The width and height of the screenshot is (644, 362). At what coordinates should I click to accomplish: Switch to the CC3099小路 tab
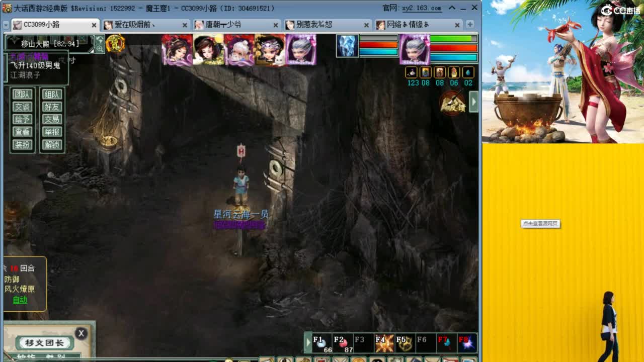[55, 25]
